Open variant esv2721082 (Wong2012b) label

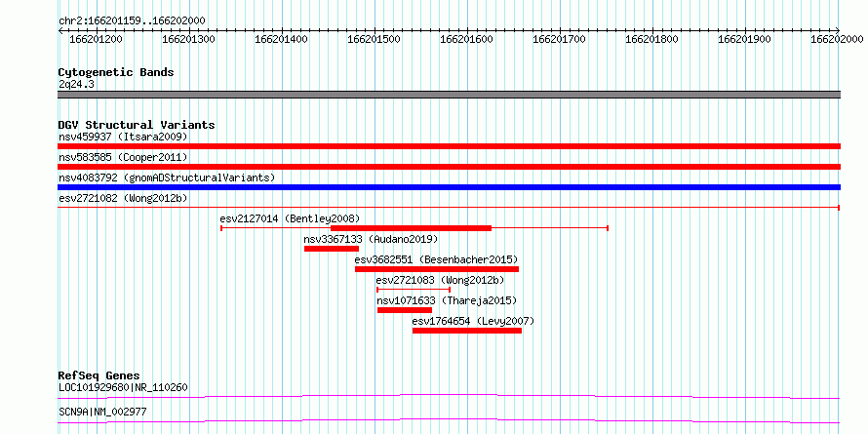click(x=124, y=198)
